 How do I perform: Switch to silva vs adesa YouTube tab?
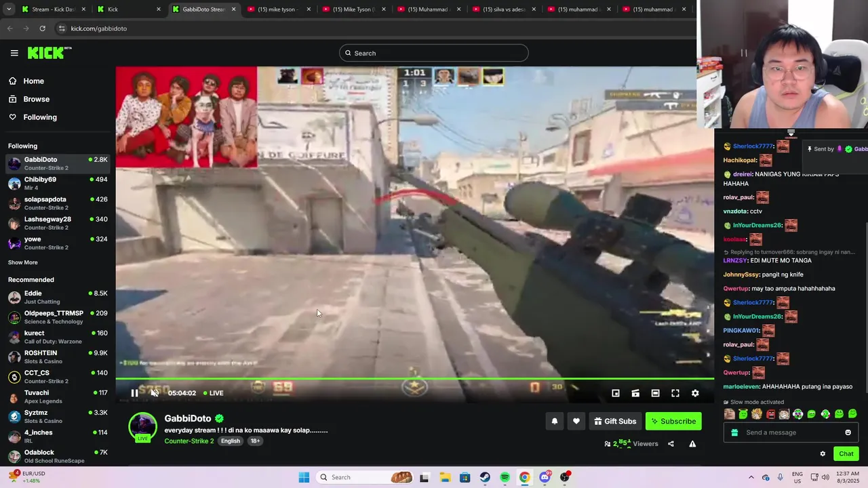pos(504,9)
